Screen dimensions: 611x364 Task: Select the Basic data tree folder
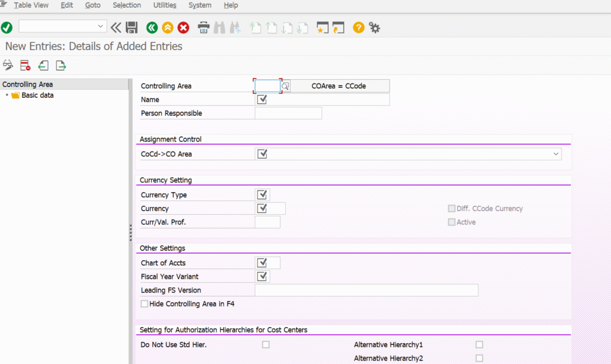point(38,95)
